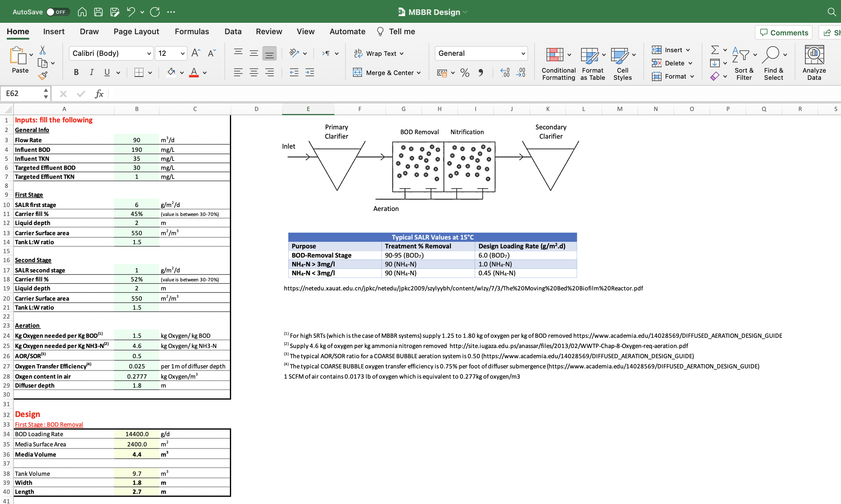Align text to middle
This screenshot has width=841, height=504.
coord(254,53)
